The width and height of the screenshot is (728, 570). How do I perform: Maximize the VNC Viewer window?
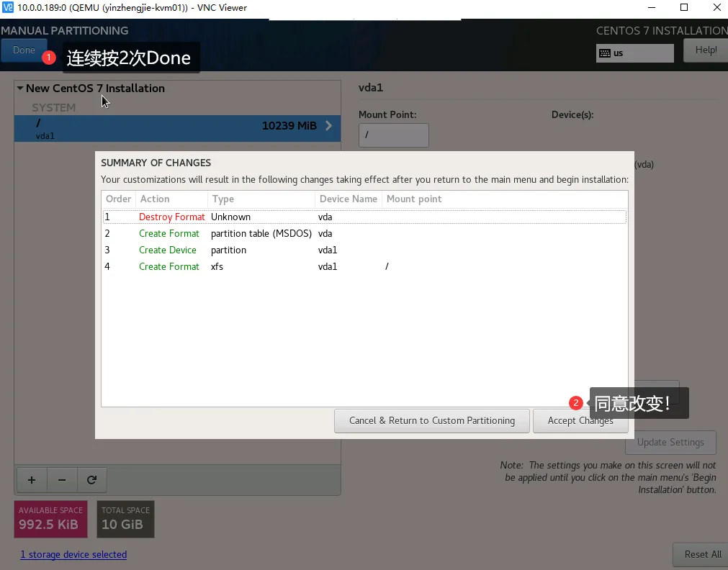pyautogui.click(x=684, y=7)
